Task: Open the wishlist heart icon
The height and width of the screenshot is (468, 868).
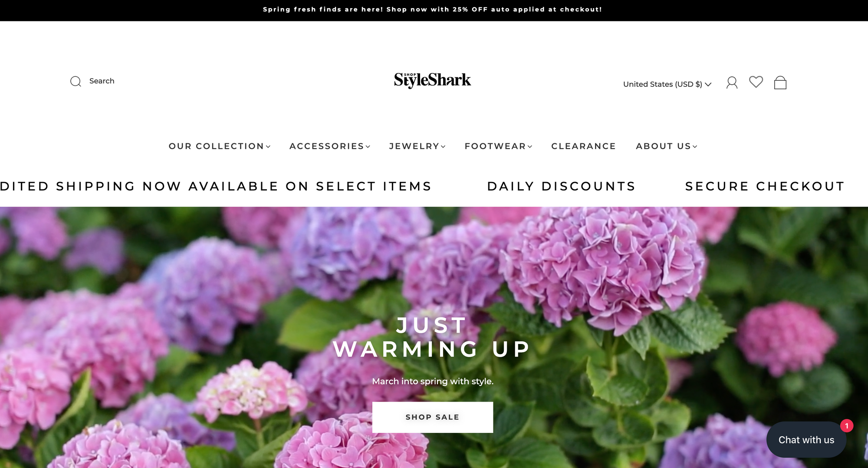Action: [756, 82]
